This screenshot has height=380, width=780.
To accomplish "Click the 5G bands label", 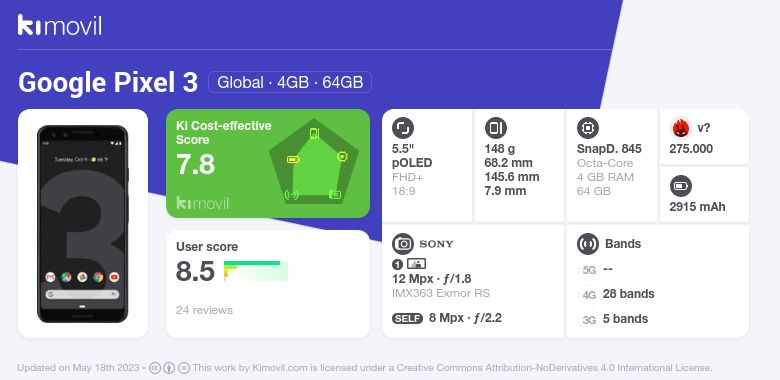I will point(589,270).
